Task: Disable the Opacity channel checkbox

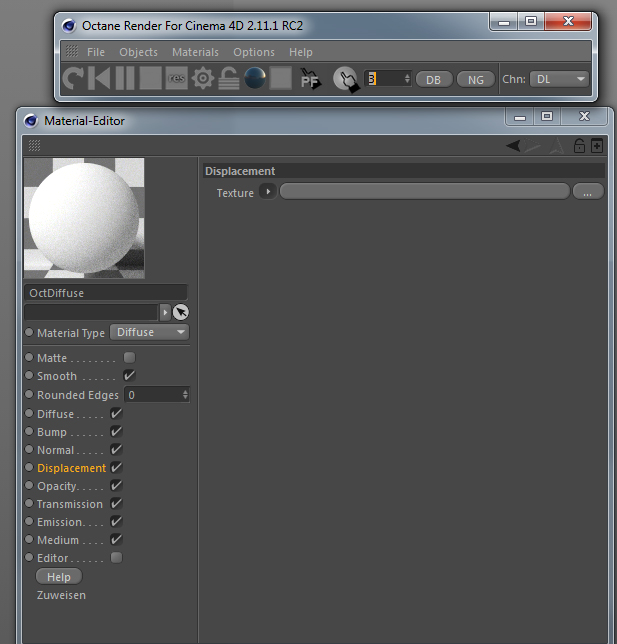Action: (x=116, y=485)
